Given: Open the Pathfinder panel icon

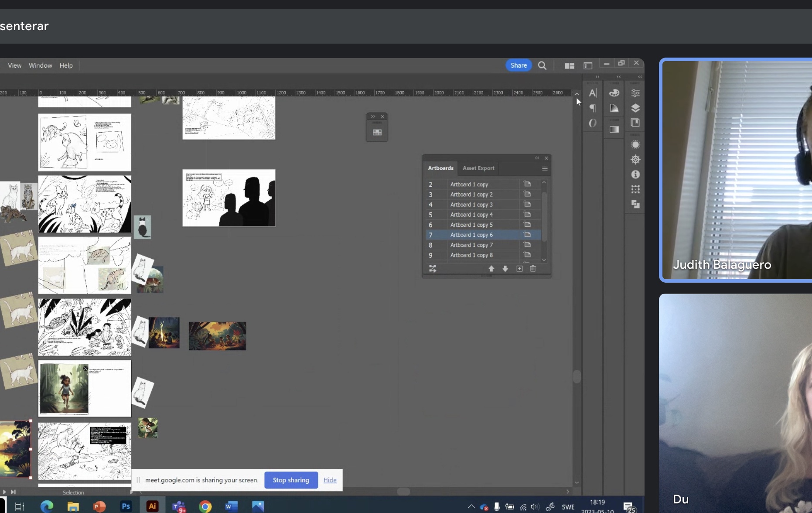Looking at the screenshot, I should click(x=635, y=204).
